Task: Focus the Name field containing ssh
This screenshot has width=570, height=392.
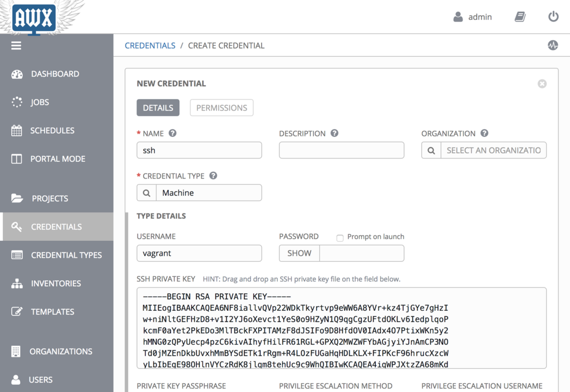Action: click(x=199, y=150)
